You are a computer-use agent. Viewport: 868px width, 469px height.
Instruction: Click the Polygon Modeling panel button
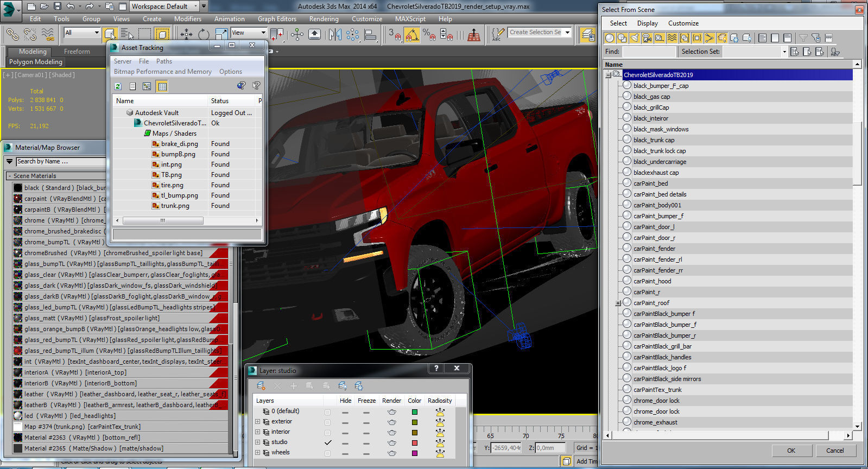[x=36, y=62]
